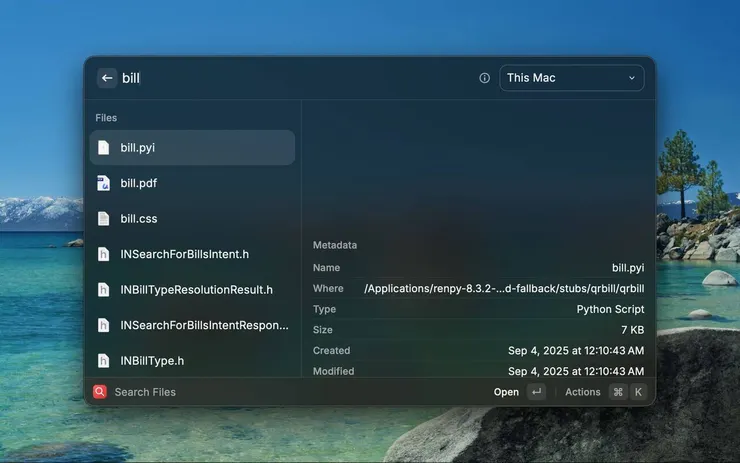Select the bill.css file result
The image size is (740, 463).
click(x=192, y=219)
